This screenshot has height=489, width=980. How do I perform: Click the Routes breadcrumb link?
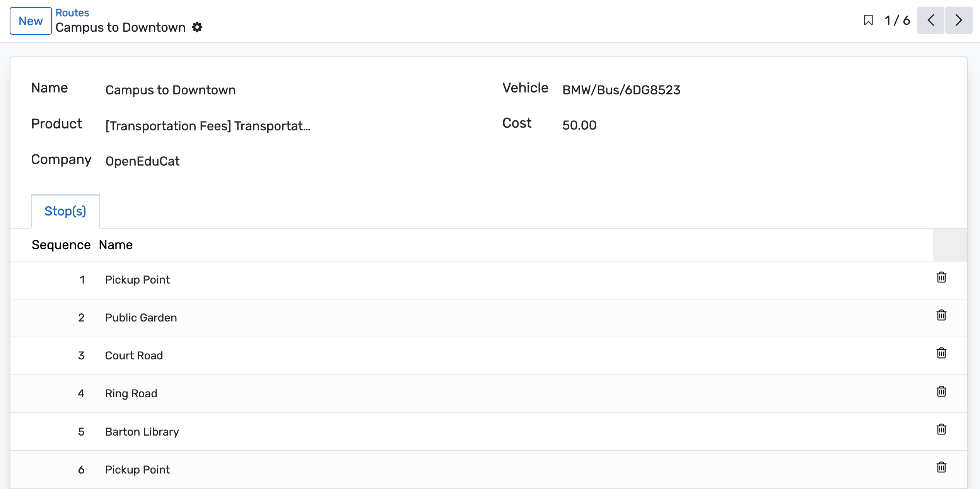72,13
